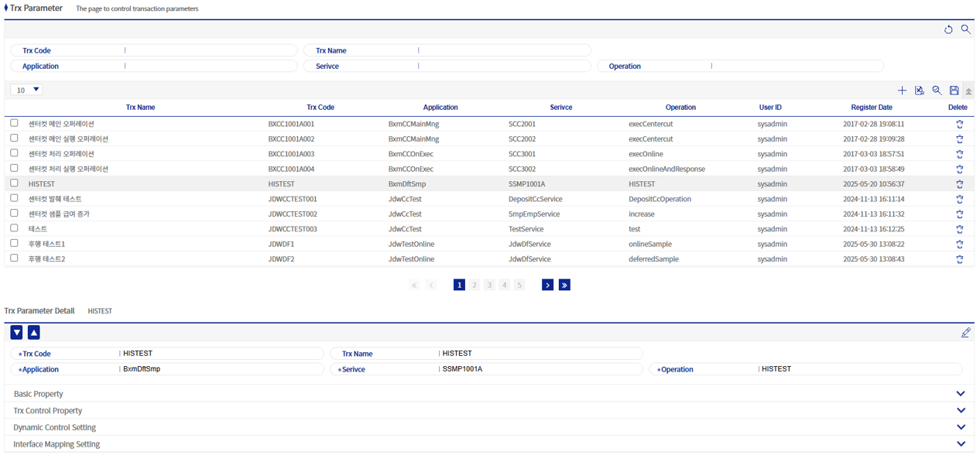Viewport: 980px width, 462px height.
Task: Go to page 3 of results
Action: [x=489, y=285]
